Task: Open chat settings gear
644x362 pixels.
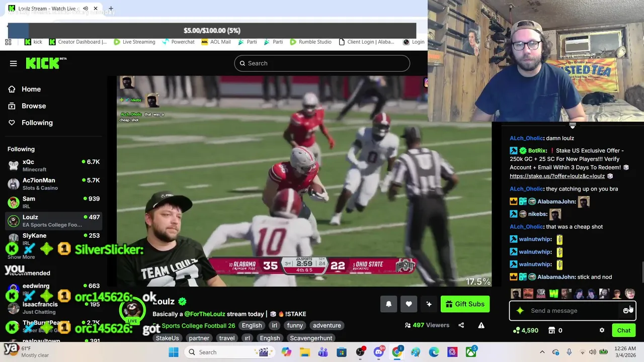Action: click(602, 330)
